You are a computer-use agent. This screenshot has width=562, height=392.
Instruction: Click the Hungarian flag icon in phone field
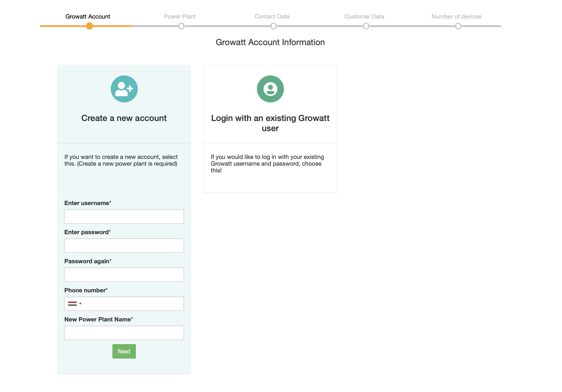tap(72, 303)
